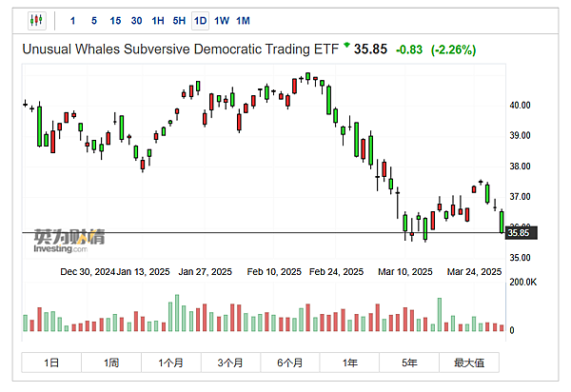Screen dimensions: 571x392
Task: Click the last price 35.85 in header
Action: click(x=370, y=49)
